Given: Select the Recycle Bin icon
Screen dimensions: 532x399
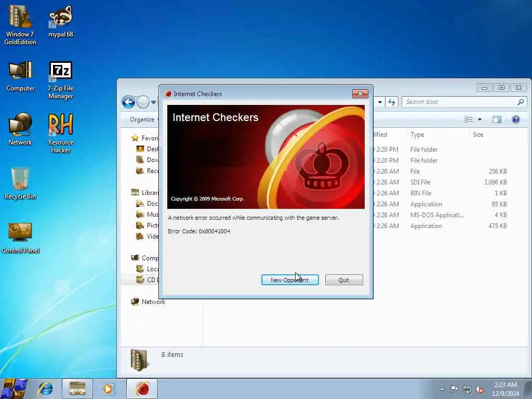Looking at the screenshot, I should click(x=20, y=183).
